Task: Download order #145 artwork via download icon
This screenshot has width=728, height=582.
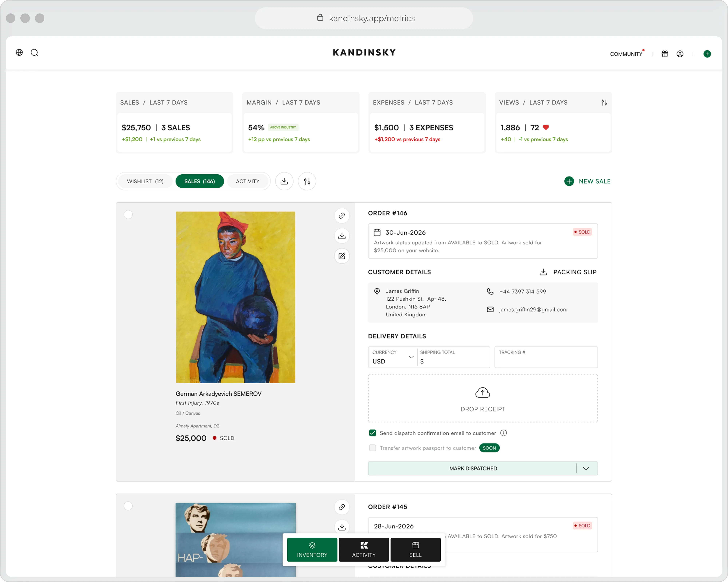Action: (x=342, y=527)
